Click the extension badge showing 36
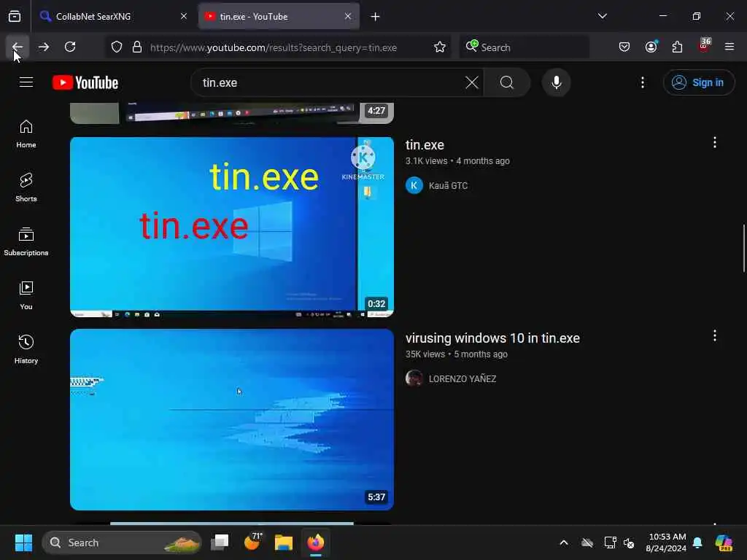Image resolution: width=747 pixels, height=560 pixels. click(x=704, y=46)
